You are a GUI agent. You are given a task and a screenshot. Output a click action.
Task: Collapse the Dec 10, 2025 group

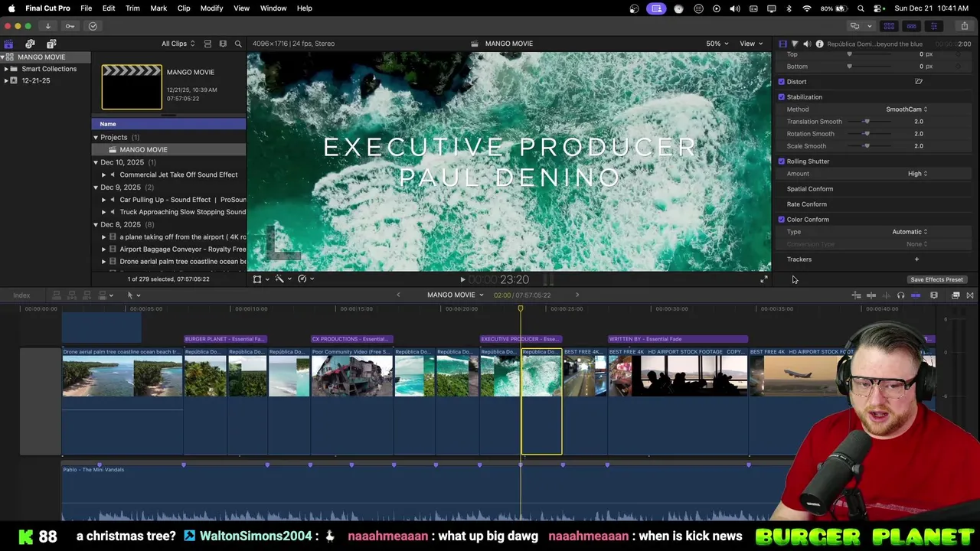tap(96, 162)
